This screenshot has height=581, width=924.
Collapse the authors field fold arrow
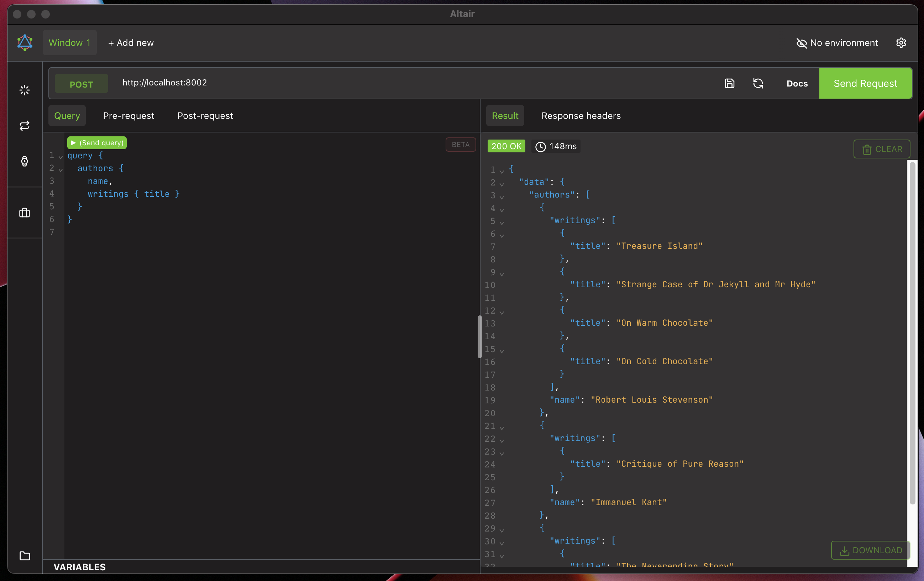61,169
